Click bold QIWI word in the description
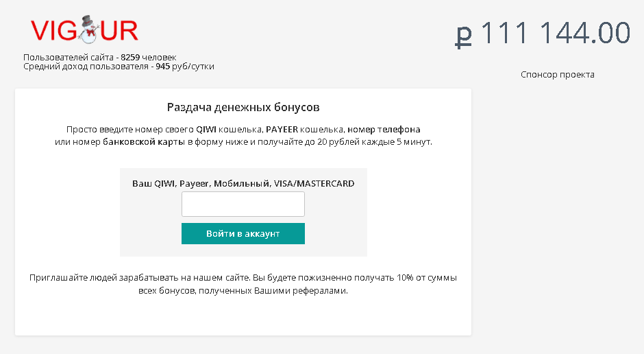This screenshot has width=644, height=354. click(x=206, y=129)
